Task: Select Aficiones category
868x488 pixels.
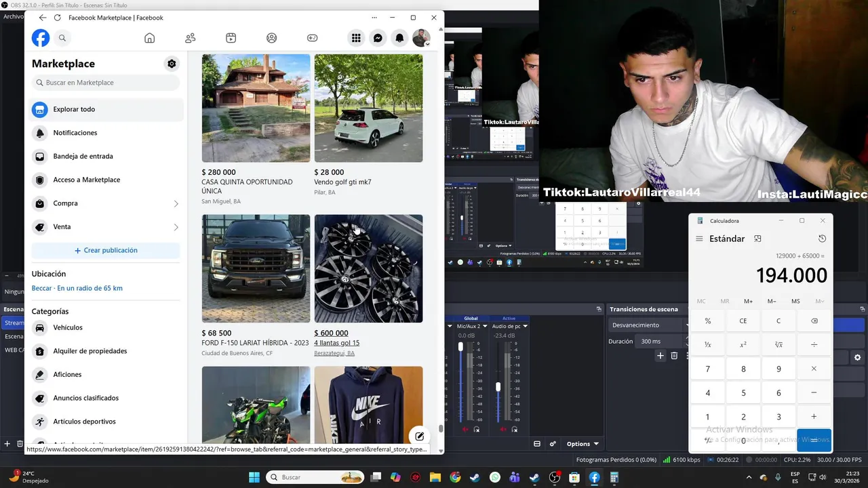Action: click(107, 374)
